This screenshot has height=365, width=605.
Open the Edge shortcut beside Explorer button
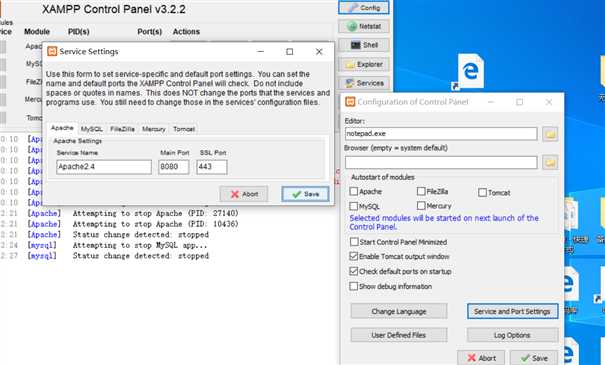tap(470, 72)
